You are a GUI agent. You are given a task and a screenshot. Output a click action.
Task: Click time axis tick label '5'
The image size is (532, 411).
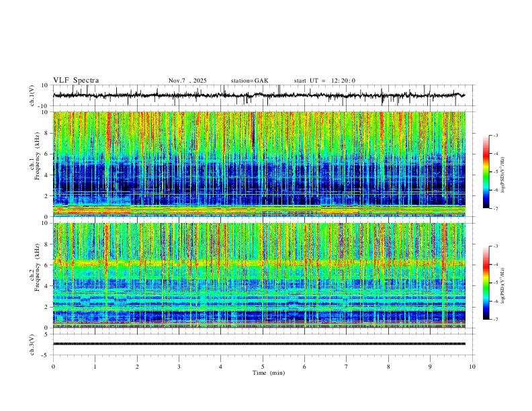pos(263,367)
